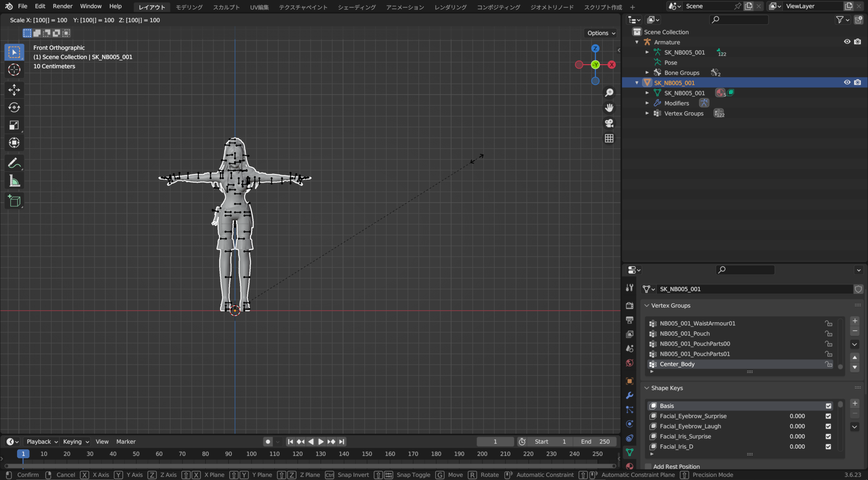This screenshot has height=480, width=868.
Task: Click the current frame number field
Action: pos(495,442)
